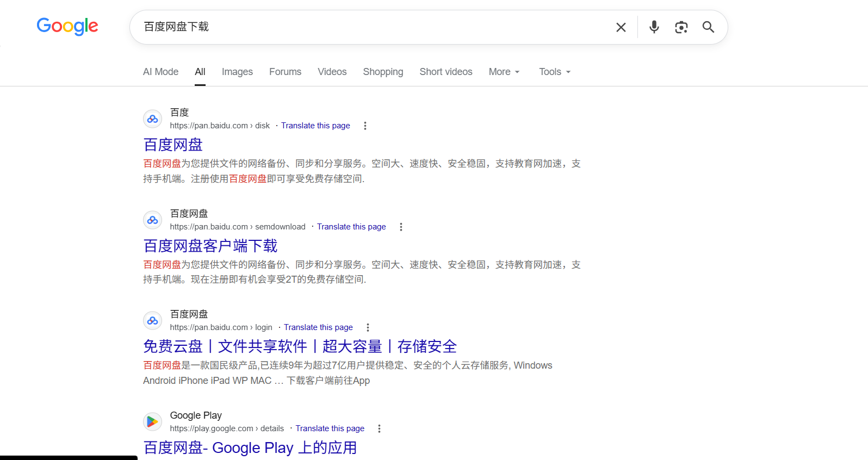The width and height of the screenshot is (868, 460).
Task: Click the https://pan.baidu.com › semdownload URL text
Action: pyautogui.click(x=238, y=227)
